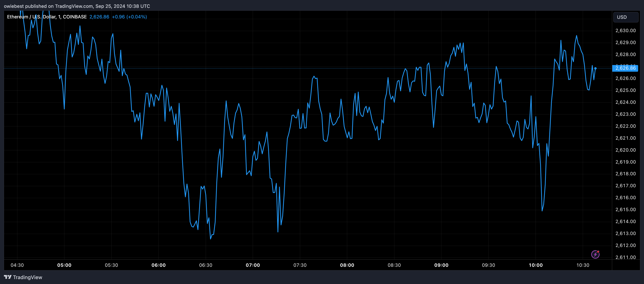Image resolution: width=644 pixels, height=284 pixels.
Task: Open the USD currency selector
Action: (x=626, y=17)
